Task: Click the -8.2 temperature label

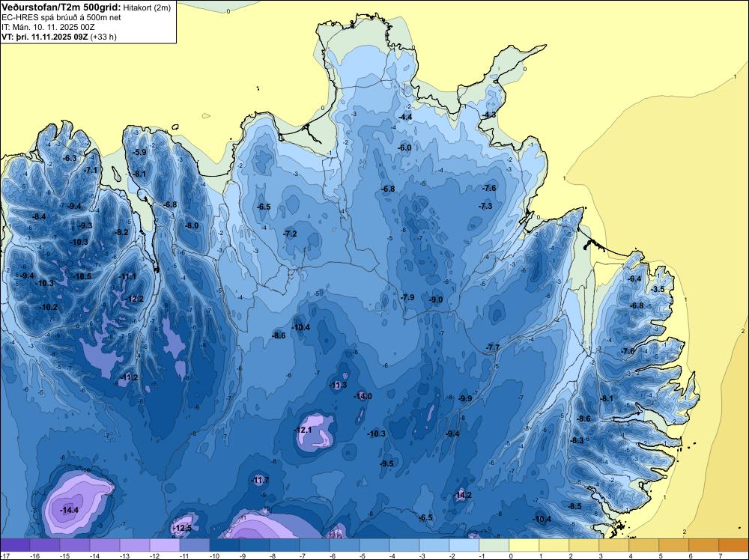Action: click(121, 233)
